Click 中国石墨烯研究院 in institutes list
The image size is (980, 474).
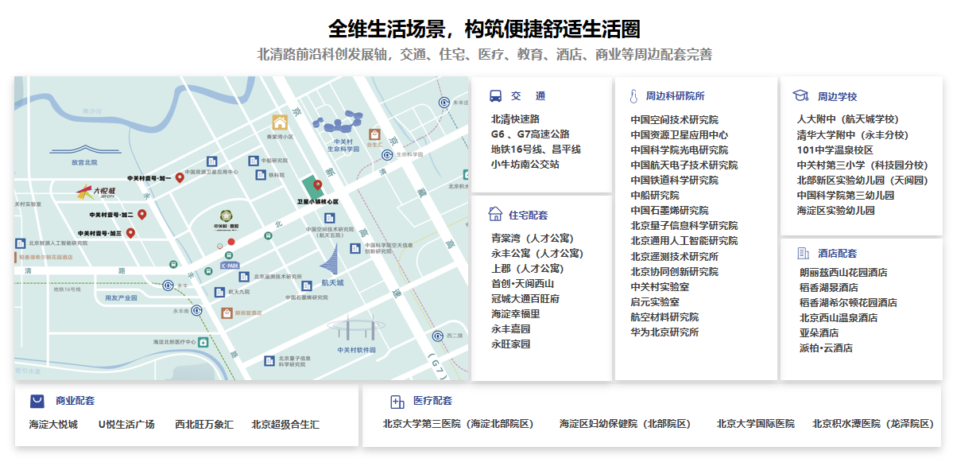tap(669, 210)
